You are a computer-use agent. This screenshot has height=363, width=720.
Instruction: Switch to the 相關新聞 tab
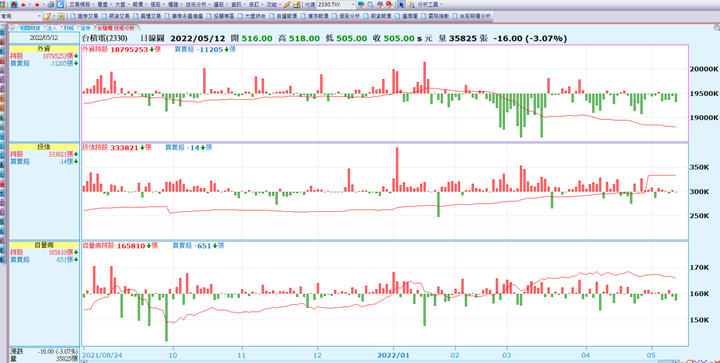coord(29,28)
